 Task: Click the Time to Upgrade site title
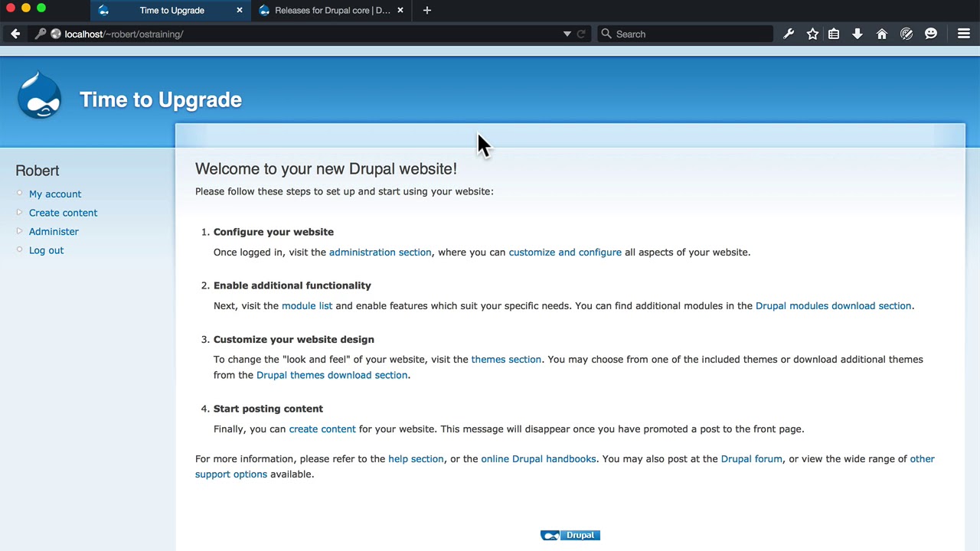[x=161, y=99]
